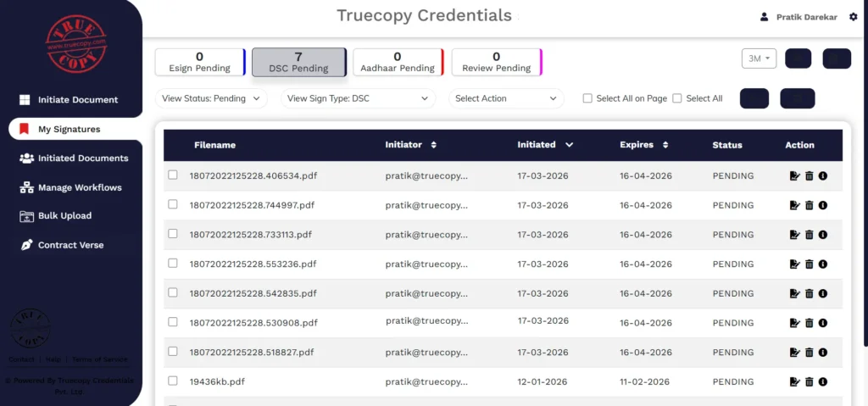Sign document 18072022125228.518827.pdf via sign icon
Screen dimensions: 868x406
point(795,353)
